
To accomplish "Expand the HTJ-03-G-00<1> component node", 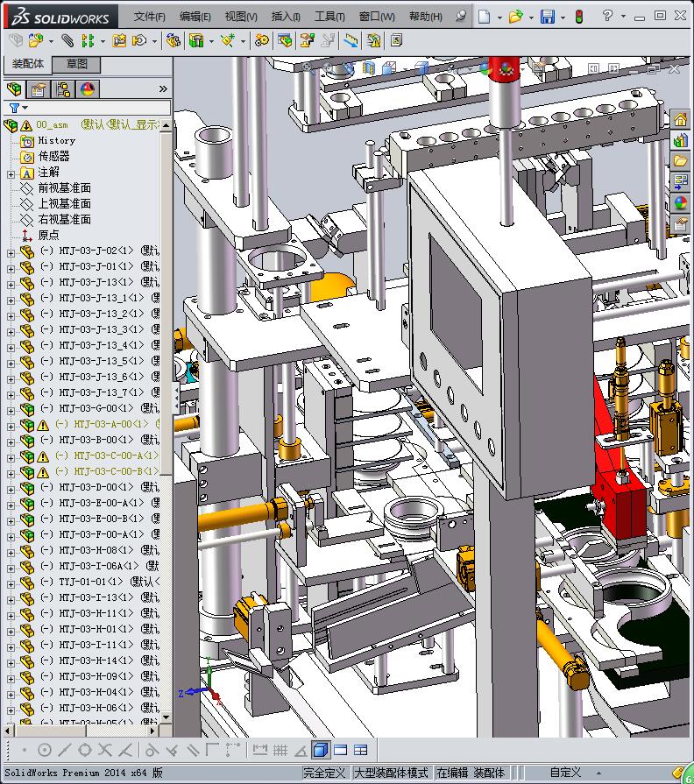I will pos(11,411).
